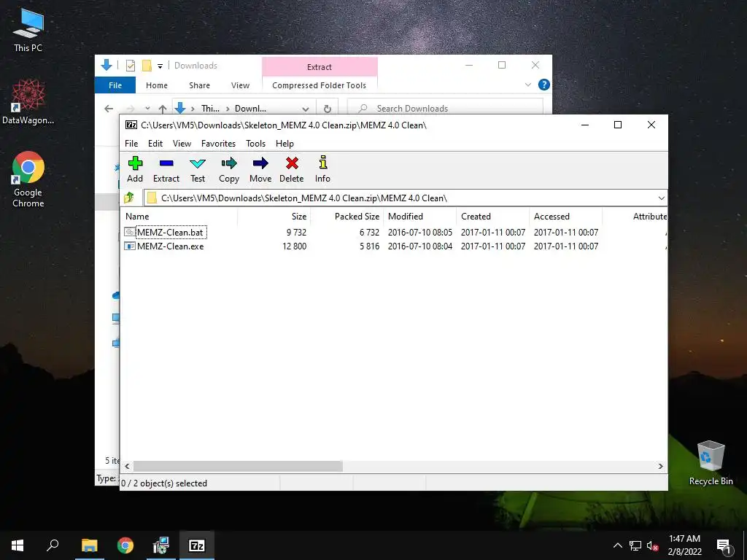
Task: Refresh the Downloads folder in Explorer
Action: [328, 109]
